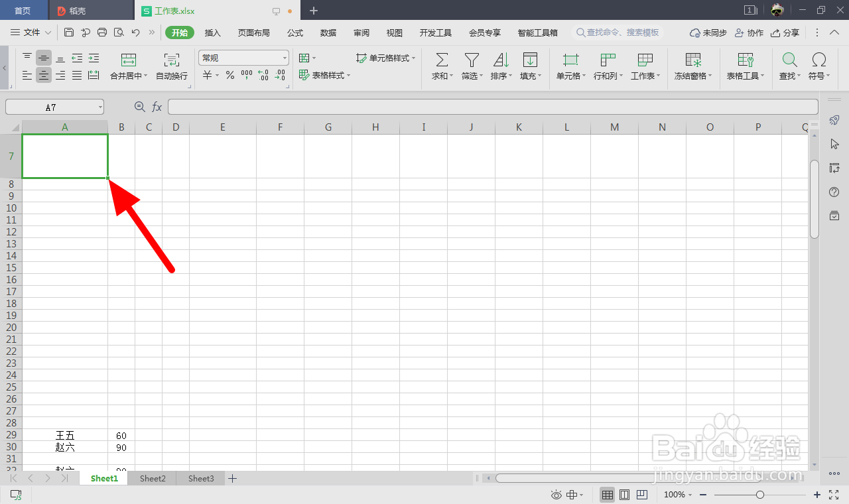The width and height of the screenshot is (849, 504).
Task: Expand 表格样式 dropdown
Action: pyautogui.click(x=349, y=76)
